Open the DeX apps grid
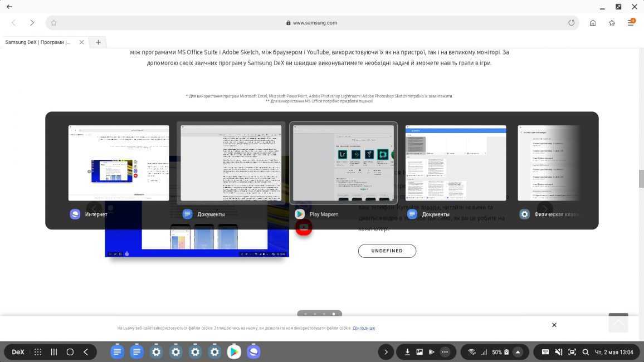644x362 pixels. click(38, 352)
